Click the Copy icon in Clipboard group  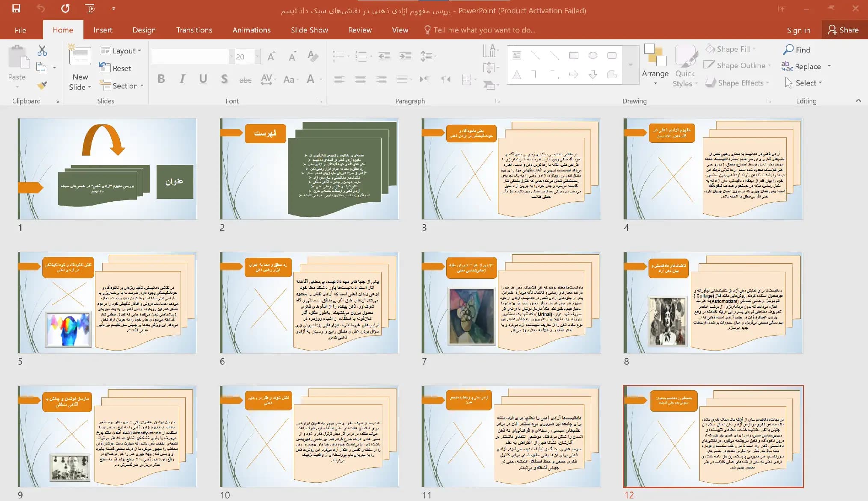click(41, 68)
